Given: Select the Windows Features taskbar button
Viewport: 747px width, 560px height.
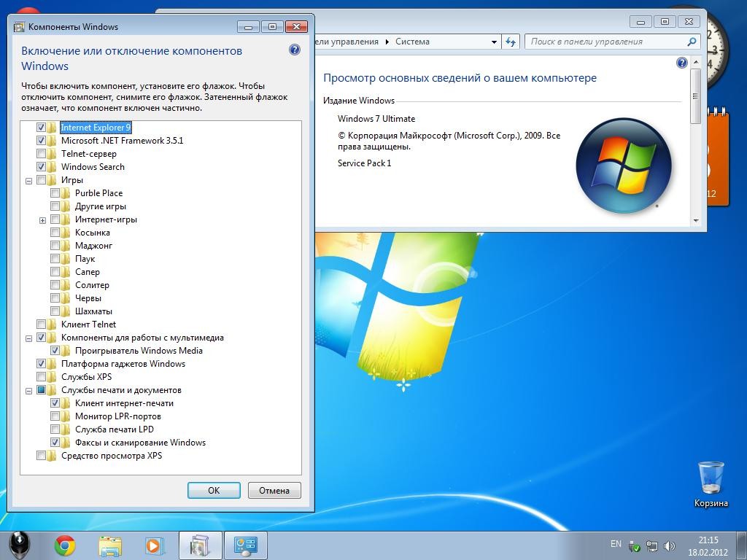Looking at the screenshot, I should click(x=200, y=545).
